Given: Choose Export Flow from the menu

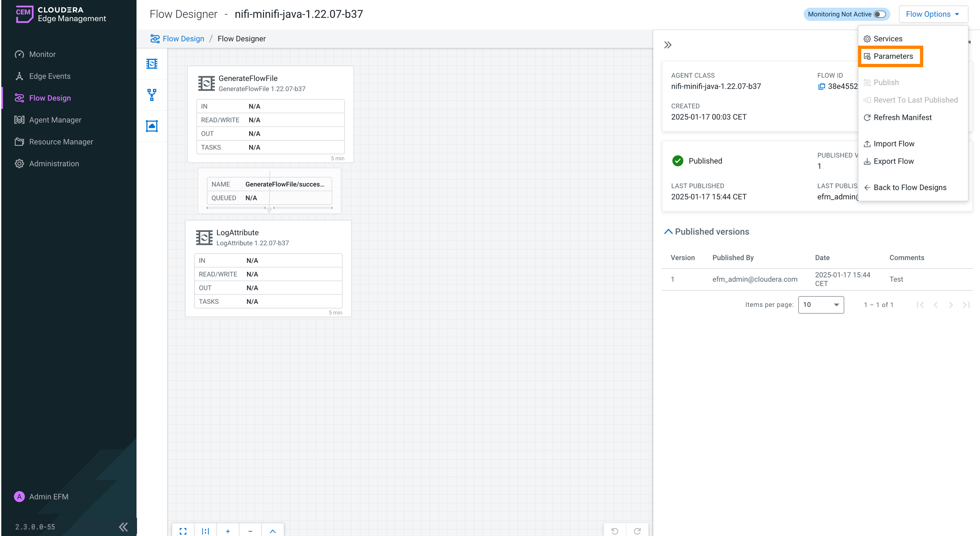Looking at the screenshot, I should point(893,161).
